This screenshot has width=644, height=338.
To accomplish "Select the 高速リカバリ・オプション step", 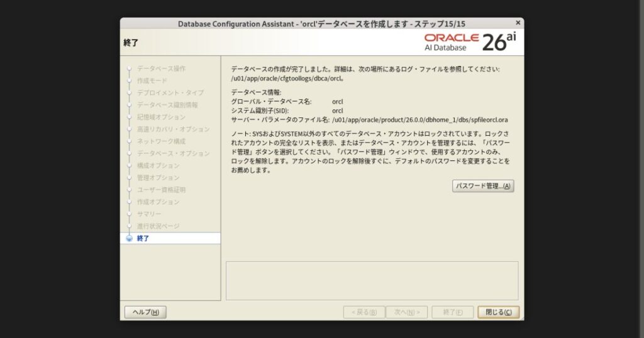I will [x=174, y=129].
